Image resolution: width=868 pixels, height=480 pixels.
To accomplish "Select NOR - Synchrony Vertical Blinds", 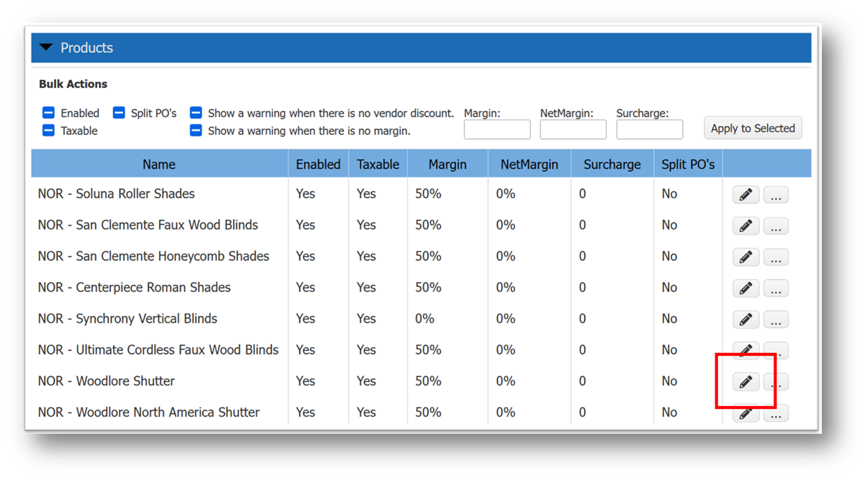I will [128, 319].
